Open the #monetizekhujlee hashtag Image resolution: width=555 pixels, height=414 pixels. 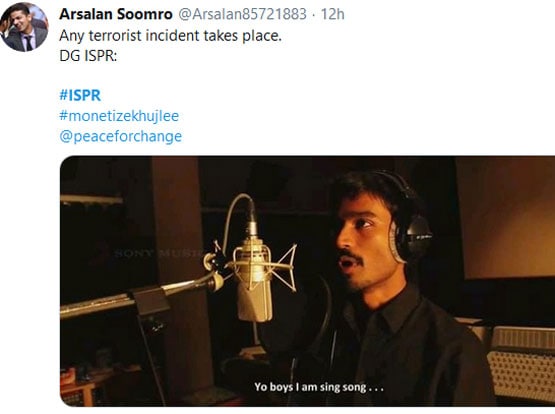[x=119, y=116]
